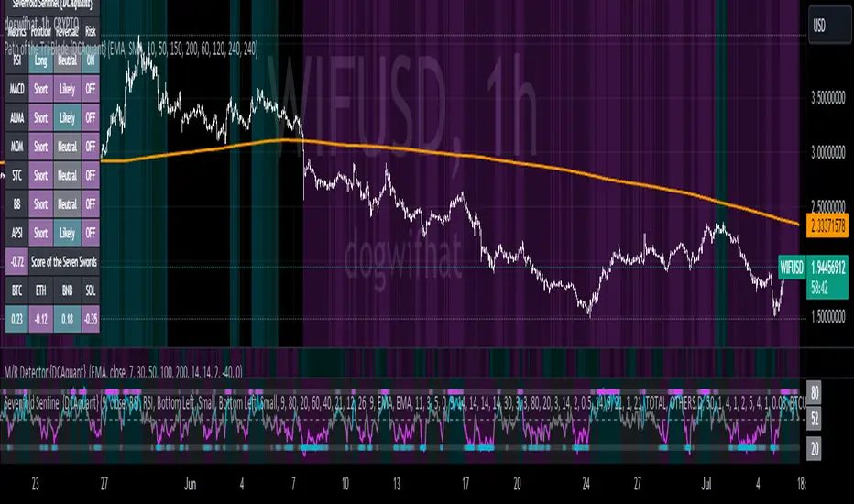Viewport: 854px width, 504px height.
Task: Click the ON risk cell in RSI row
Action: pyautogui.click(x=91, y=60)
